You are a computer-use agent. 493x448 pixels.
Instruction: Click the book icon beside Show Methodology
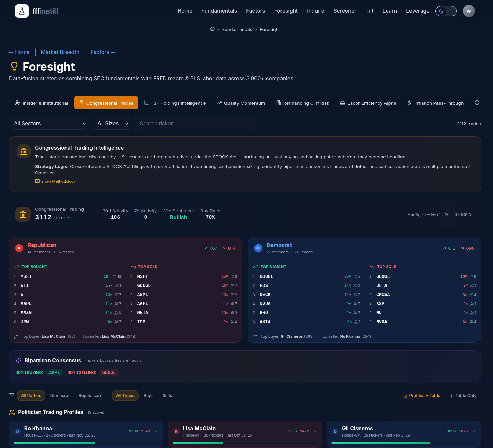coord(37,181)
